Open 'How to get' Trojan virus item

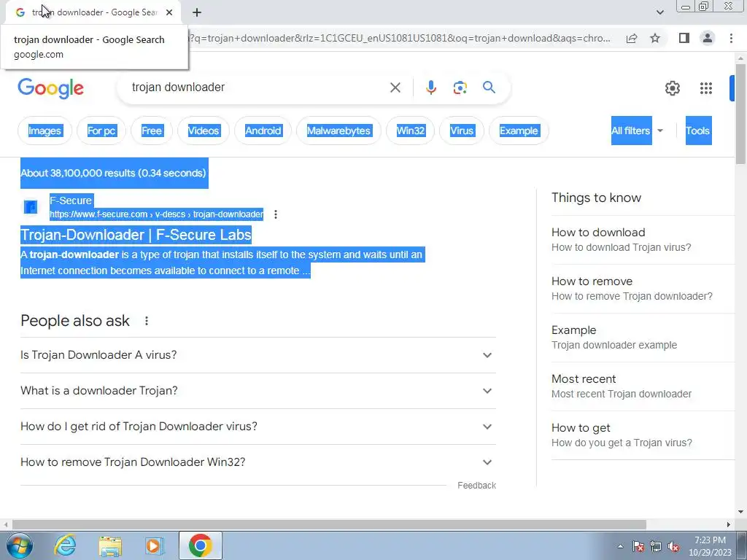tap(643, 435)
